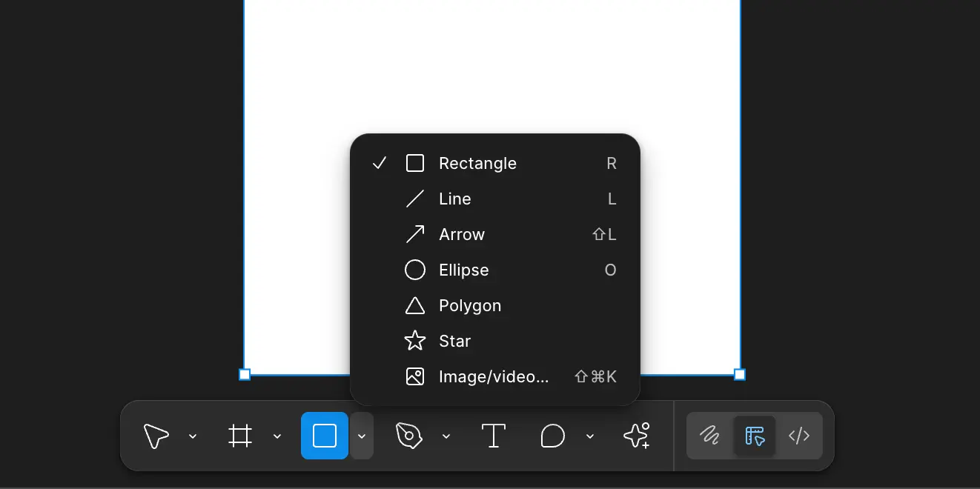Choose Line from the shape menu
This screenshot has width=980, height=489.
pos(455,199)
